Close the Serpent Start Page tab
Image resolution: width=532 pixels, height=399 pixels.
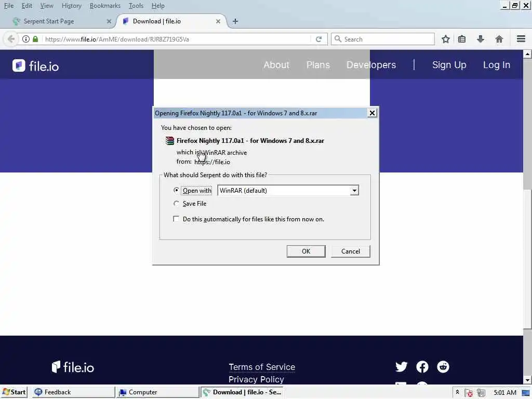click(x=109, y=21)
